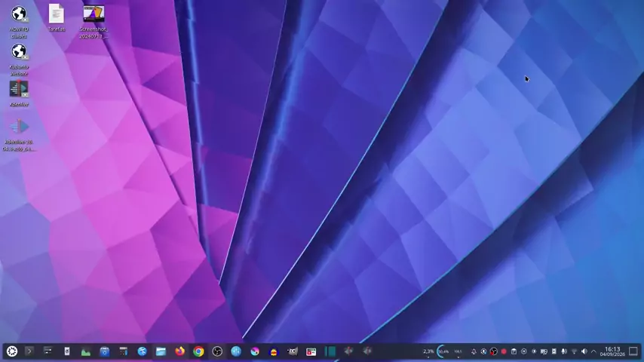This screenshot has width=644, height=362.
Task: Open the audio volume speaker control
Action: click(584, 351)
